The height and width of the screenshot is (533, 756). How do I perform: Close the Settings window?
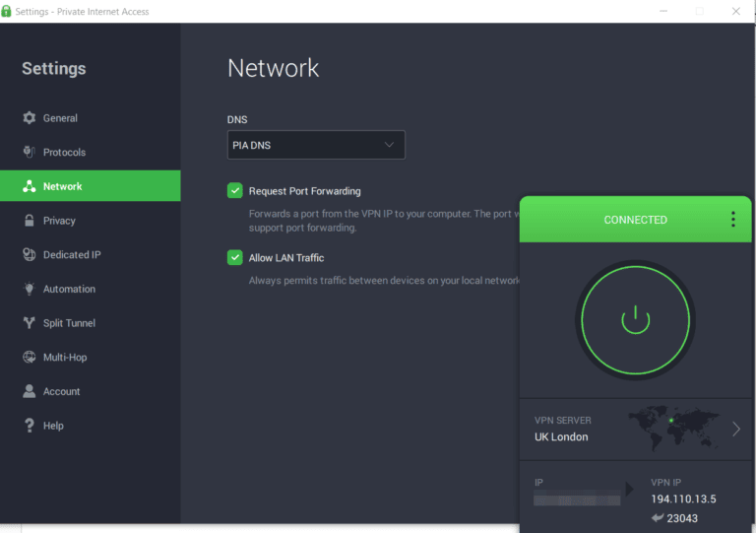[x=735, y=11]
